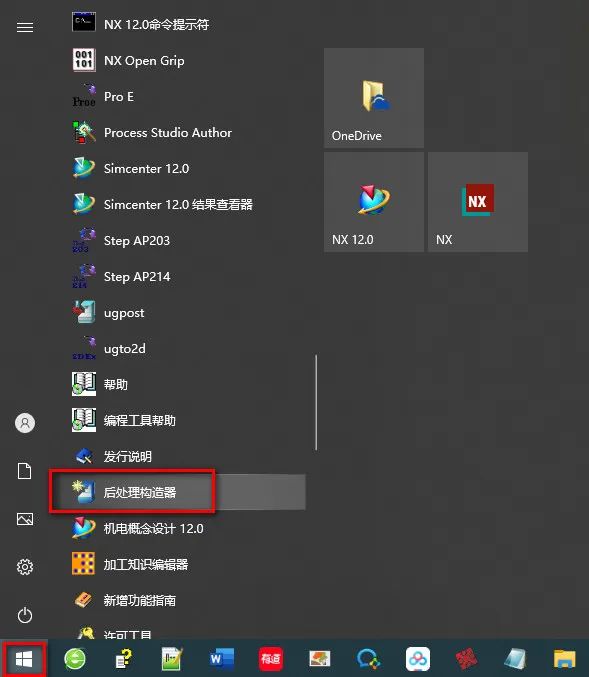Open 编程工具帮助 icon
This screenshot has height=677, width=589.
tap(83, 420)
